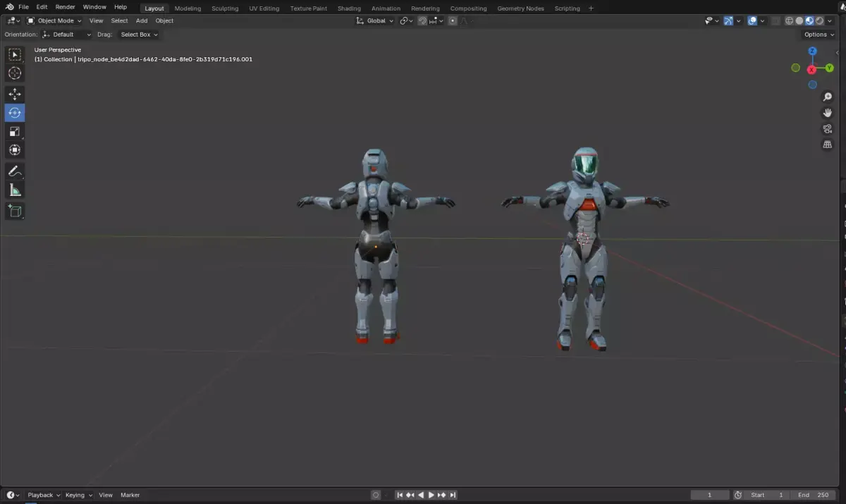
Task: Toggle viewport overlays
Action: [x=752, y=20]
